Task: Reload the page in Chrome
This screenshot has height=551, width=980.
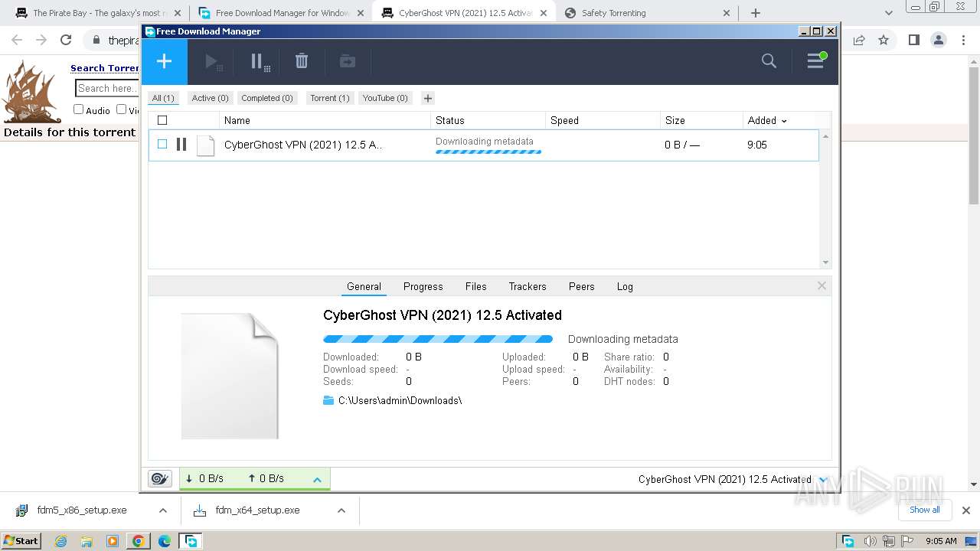Action: (x=66, y=40)
